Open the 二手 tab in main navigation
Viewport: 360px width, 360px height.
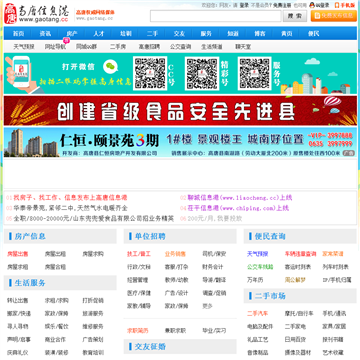[x=152, y=33]
